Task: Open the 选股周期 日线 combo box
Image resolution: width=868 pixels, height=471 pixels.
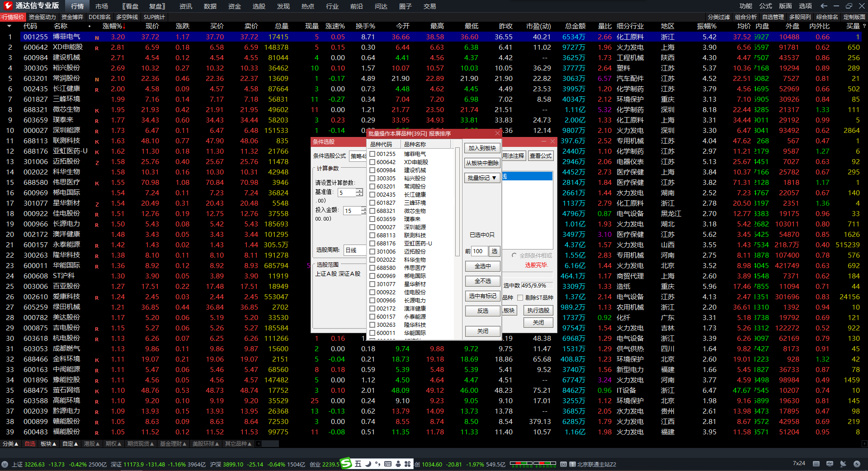Action: [x=355, y=250]
